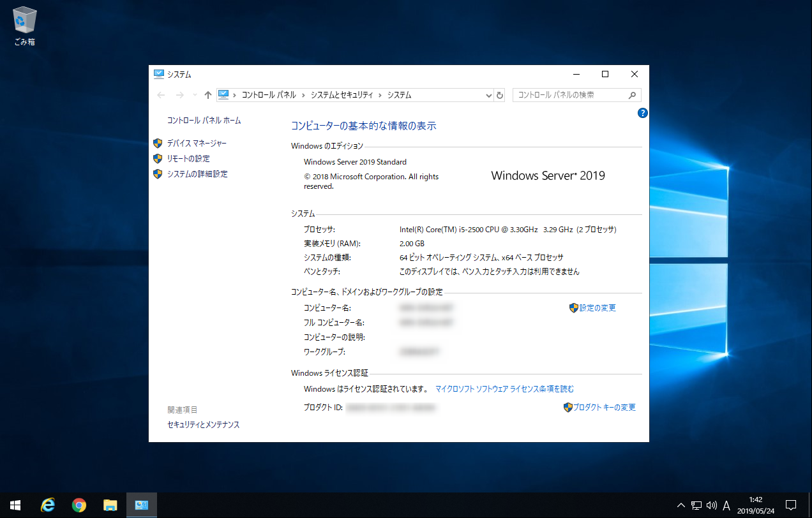Image resolution: width=812 pixels, height=518 pixels.
Task: Open the Recycle Bin (ごみ箱) desktop icon
Action: coord(24,26)
